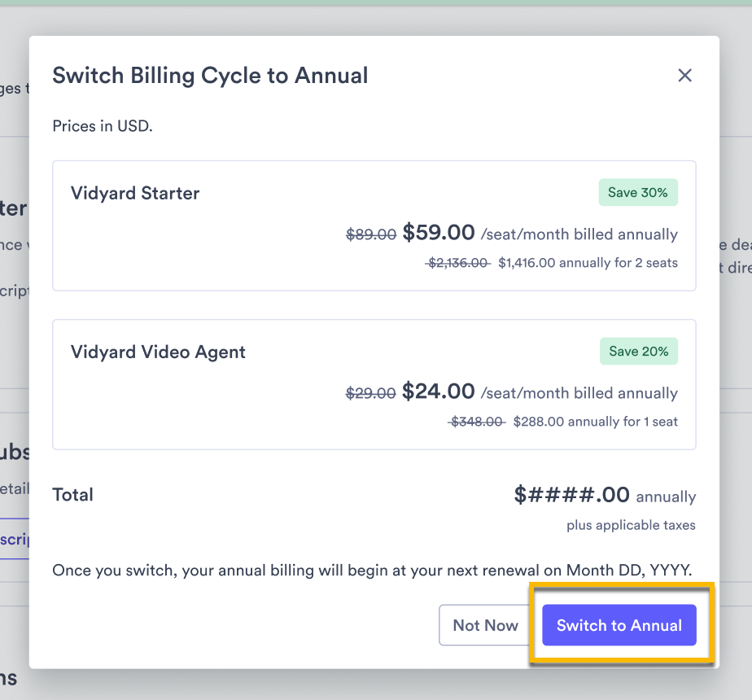Click the plus applicable taxes note
This screenshot has width=752, height=700.
coord(631,525)
